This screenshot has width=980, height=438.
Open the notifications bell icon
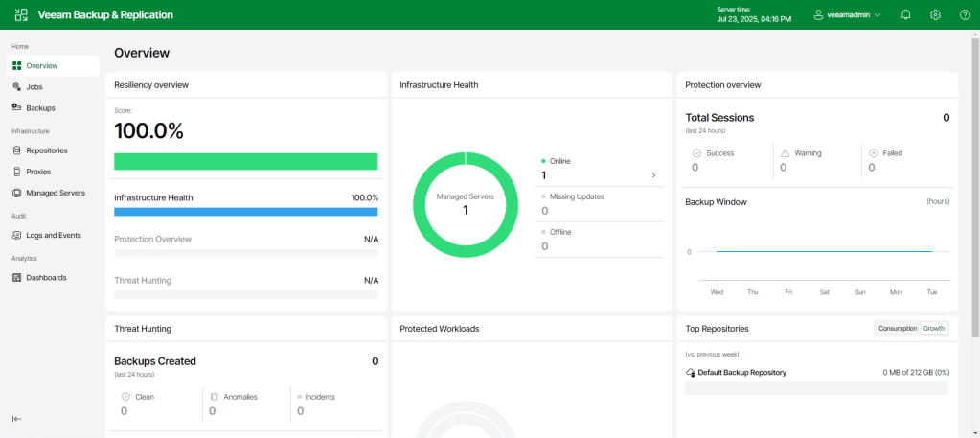tap(905, 15)
